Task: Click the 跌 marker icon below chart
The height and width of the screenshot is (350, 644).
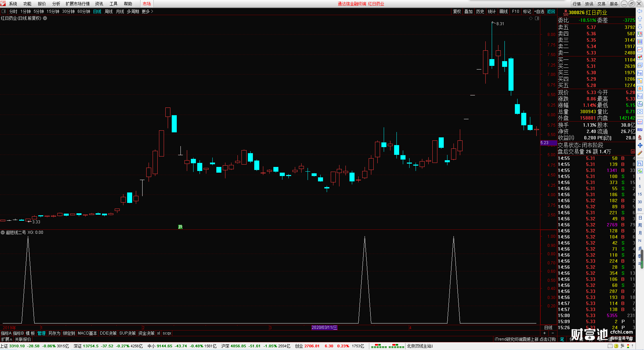Action: pos(180,227)
